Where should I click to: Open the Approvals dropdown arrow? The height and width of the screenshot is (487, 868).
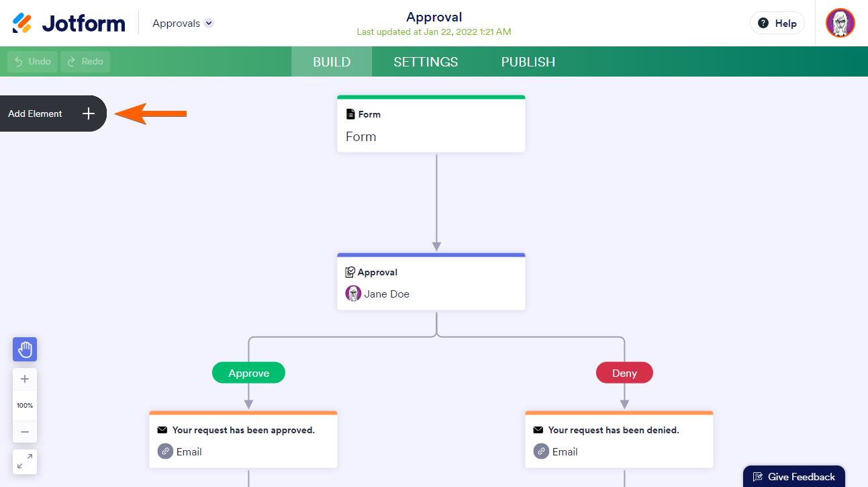pos(209,23)
